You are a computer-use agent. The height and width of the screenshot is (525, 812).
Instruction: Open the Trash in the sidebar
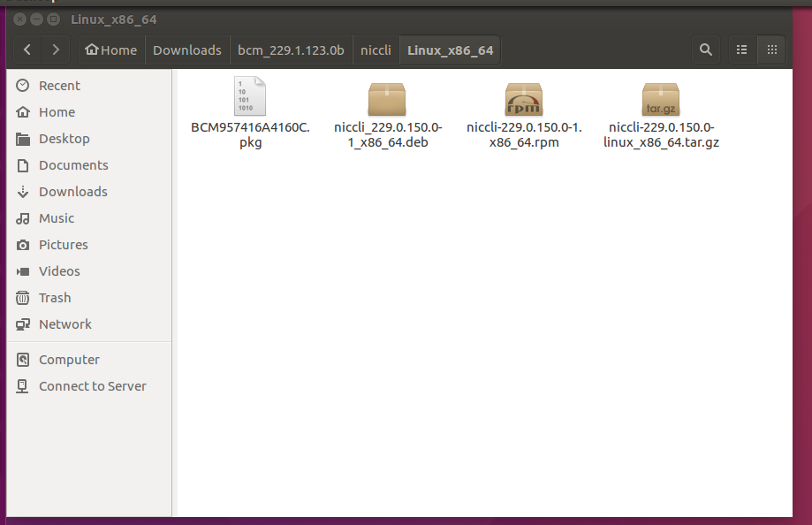55,298
